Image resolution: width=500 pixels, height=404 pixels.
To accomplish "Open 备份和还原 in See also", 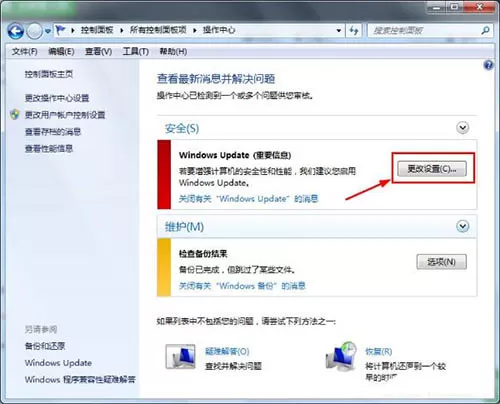I will 45,346.
